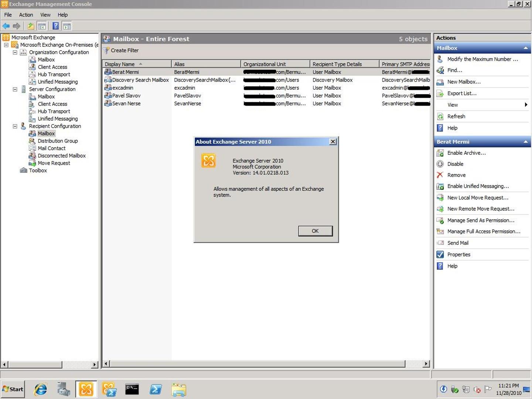This screenshot has height=399, width=532.
Task: Open Command Prompt from the taskbar
Action: point(132,389)
